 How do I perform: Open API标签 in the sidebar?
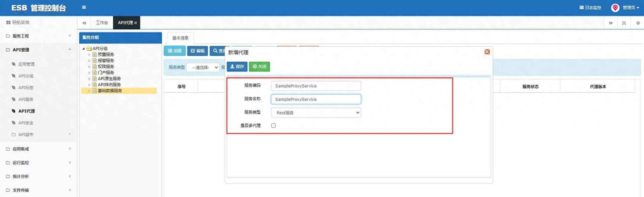click(x=25, y=87)
